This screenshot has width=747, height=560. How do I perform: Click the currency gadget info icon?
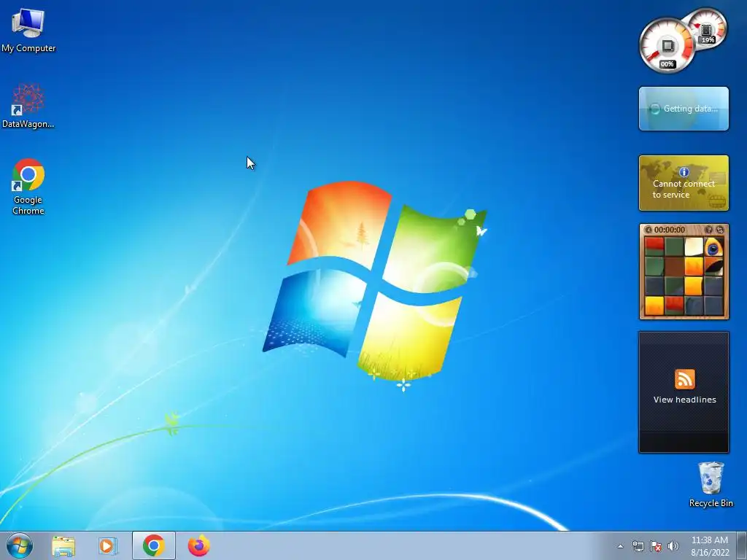(684, 172)
